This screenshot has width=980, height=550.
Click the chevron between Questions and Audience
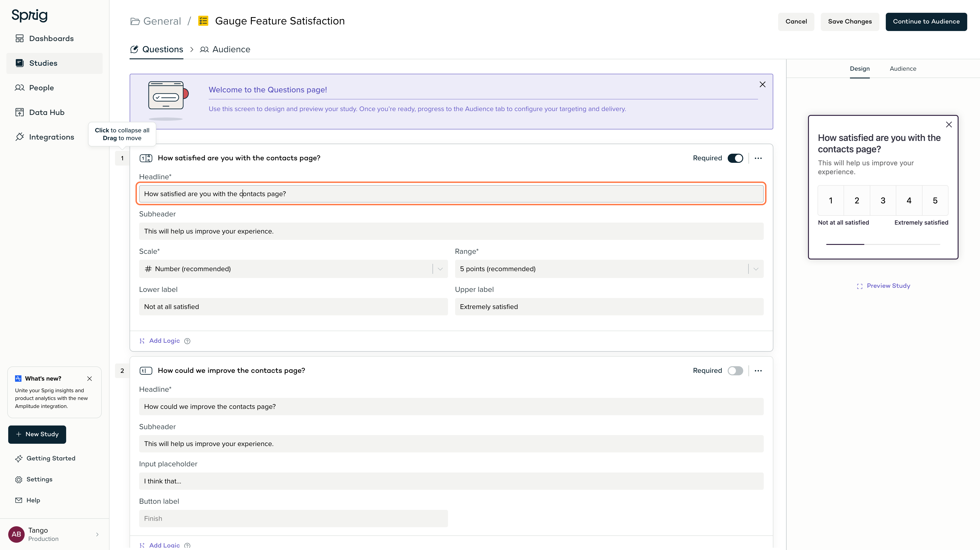[x=192, y=50]
